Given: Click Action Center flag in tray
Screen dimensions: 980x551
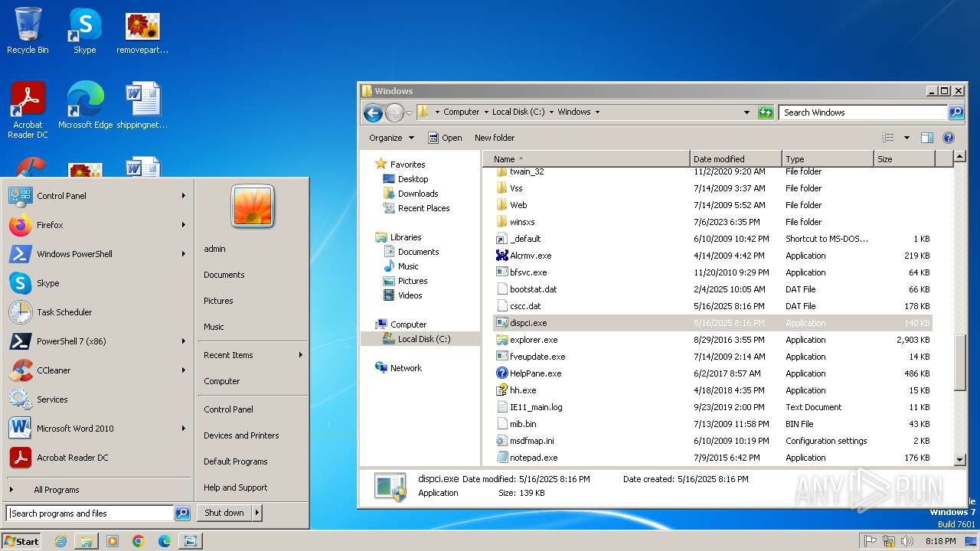Looking at the screenshot, I should (871, 541).
